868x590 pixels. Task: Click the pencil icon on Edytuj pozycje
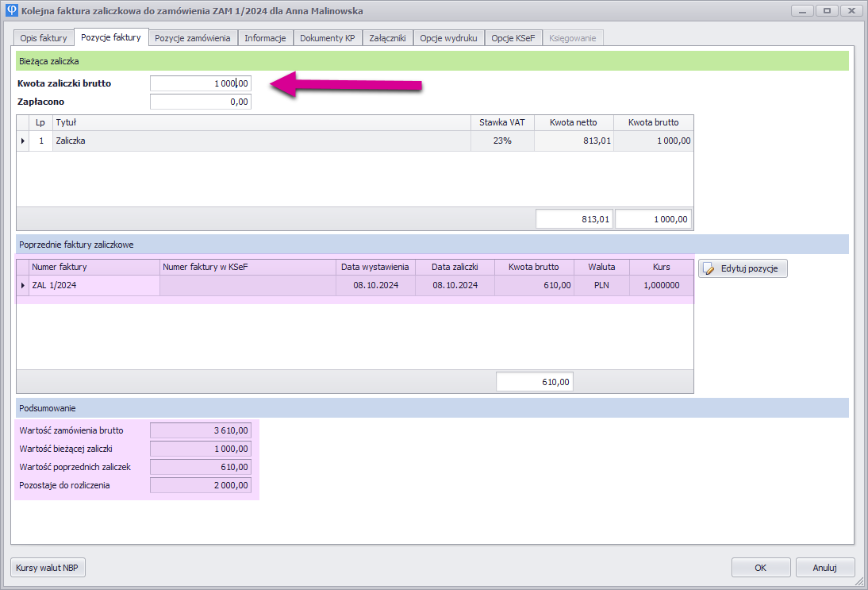709,269
